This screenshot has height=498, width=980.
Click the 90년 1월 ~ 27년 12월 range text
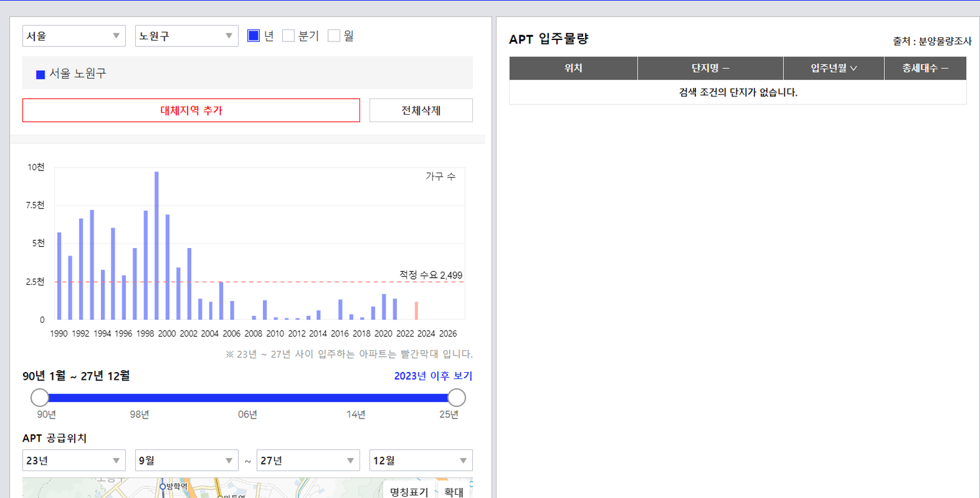pos(76,376)
